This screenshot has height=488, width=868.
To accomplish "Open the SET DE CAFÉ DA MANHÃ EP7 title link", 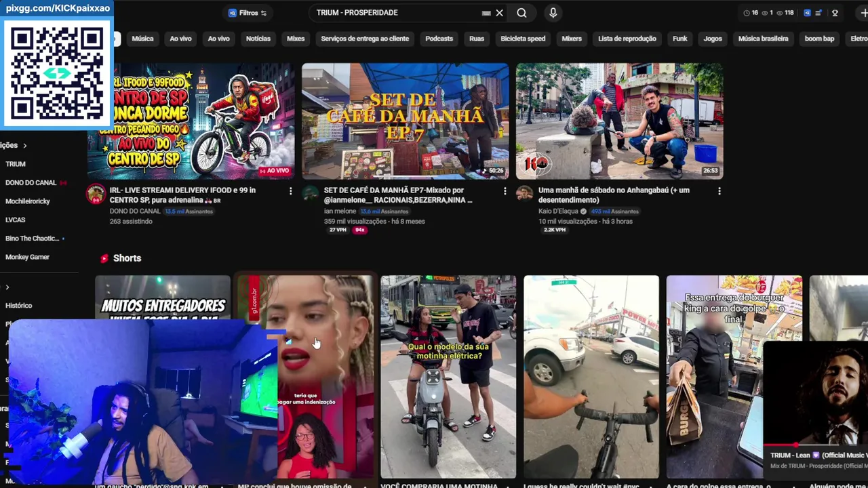I will click(x=398, y=195).
